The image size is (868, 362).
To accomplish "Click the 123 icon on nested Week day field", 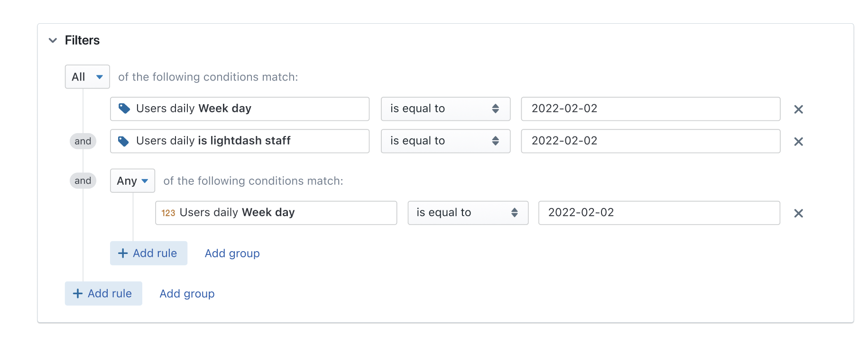I will 168,213.
